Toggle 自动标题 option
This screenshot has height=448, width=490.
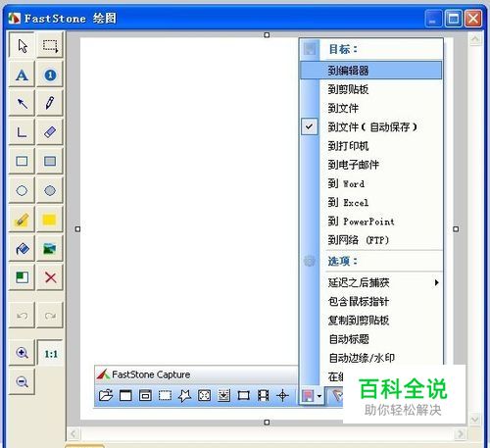[x=371, y=339]
